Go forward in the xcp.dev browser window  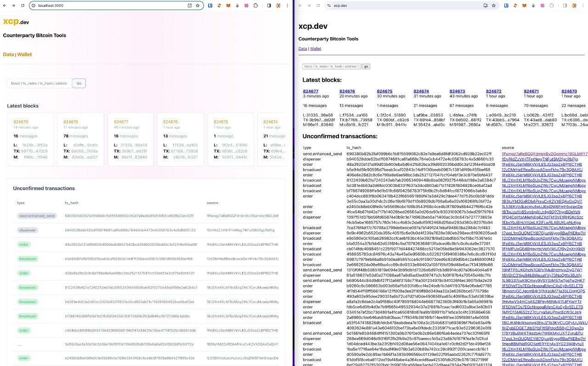(309, 6)
